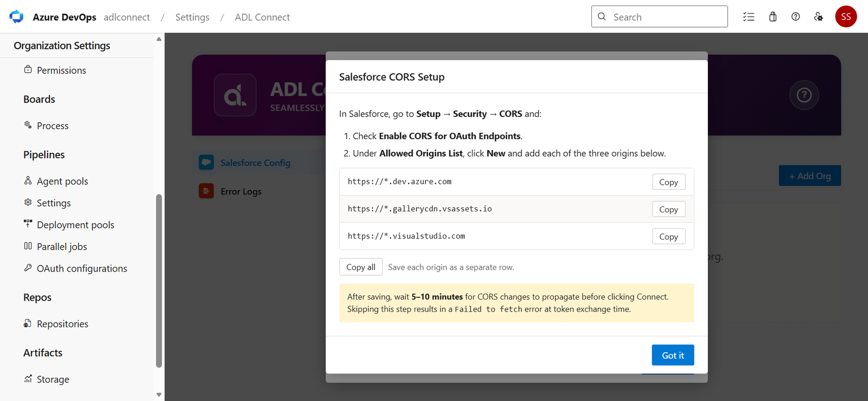
Task: Open Storage under Artifacts
Action: coord(53,379)
